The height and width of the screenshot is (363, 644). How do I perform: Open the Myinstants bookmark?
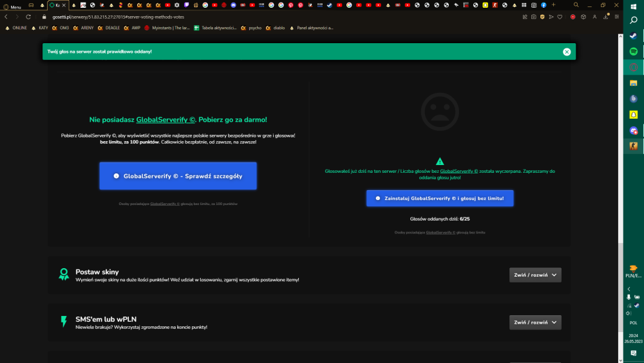pyautogui.click(x=167, y=28)
